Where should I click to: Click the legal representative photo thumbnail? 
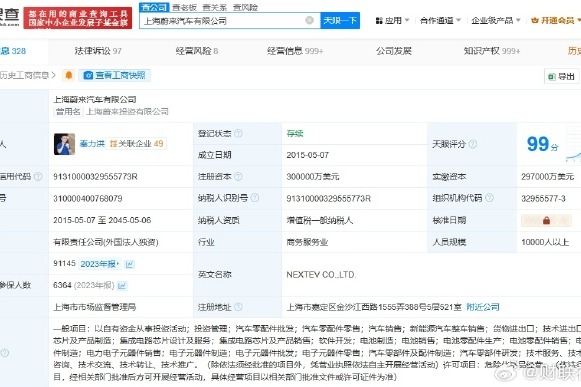[x=64, y=144]
